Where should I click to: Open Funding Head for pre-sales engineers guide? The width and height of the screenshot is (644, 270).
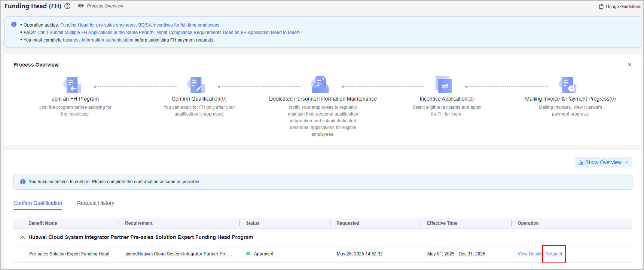tap(98, 25)
